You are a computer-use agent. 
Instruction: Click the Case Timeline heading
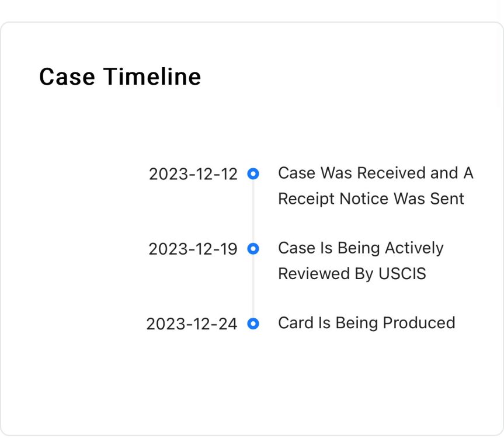click(x=120, y=77)
